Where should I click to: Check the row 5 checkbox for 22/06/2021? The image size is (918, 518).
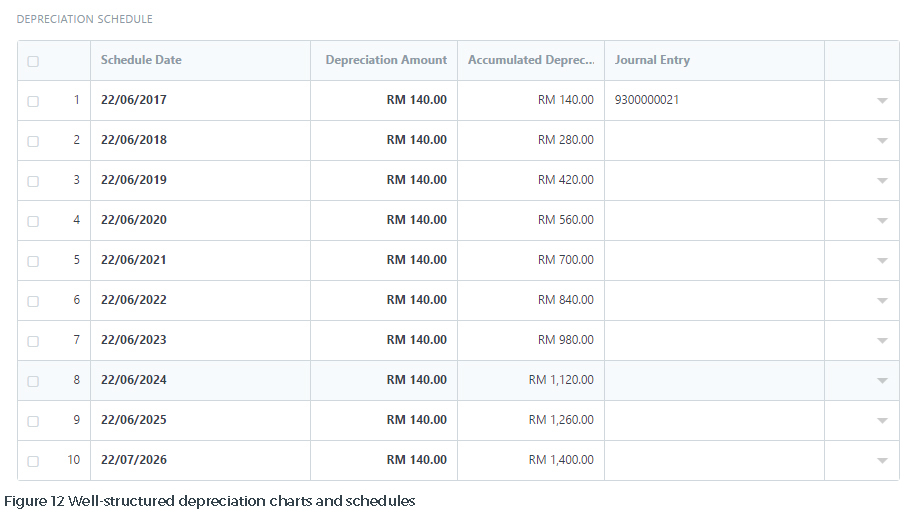(x=33, y=261)
